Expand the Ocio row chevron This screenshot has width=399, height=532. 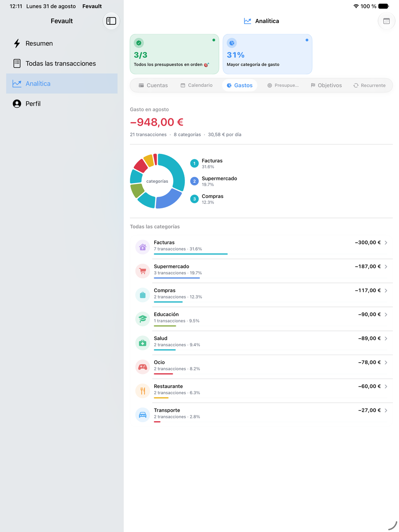(386, 362)
